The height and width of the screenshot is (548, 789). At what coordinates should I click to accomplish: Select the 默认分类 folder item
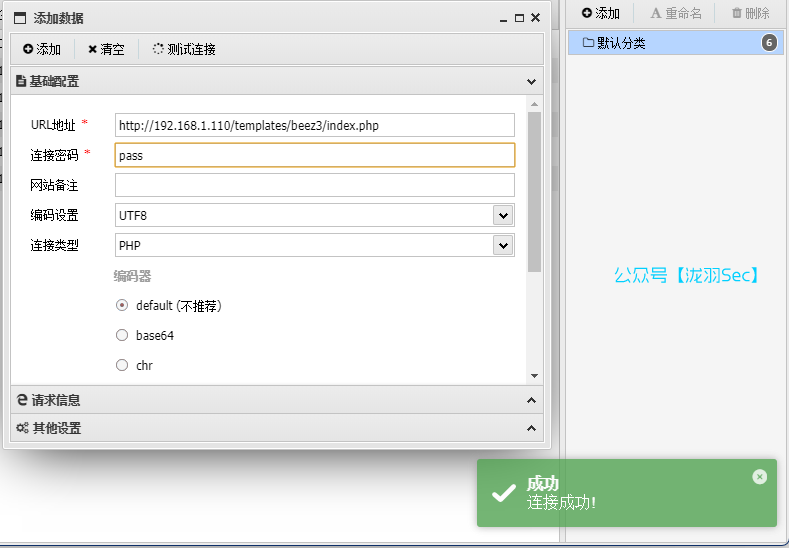coord(620,43)
